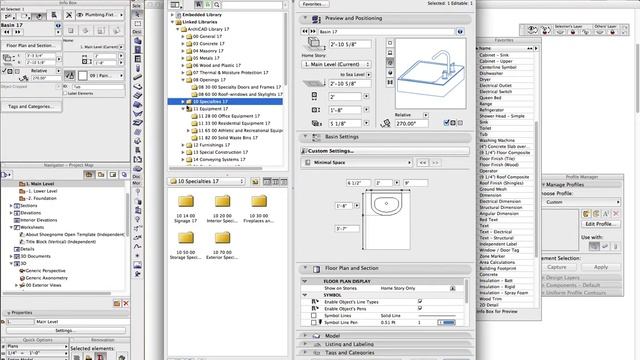
Task: Click the Edit Profile... button
Action: pyautogui.click(x=600, y=224)
